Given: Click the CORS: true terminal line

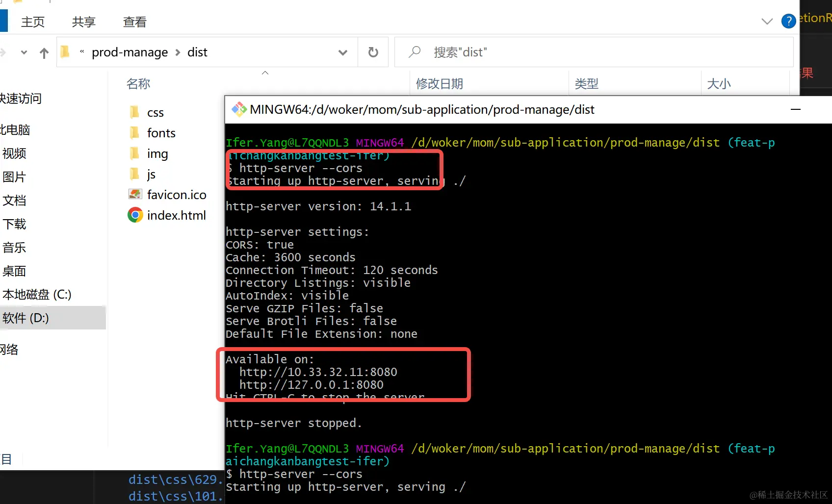Looking at the screenshot, I should pos(260,245).
